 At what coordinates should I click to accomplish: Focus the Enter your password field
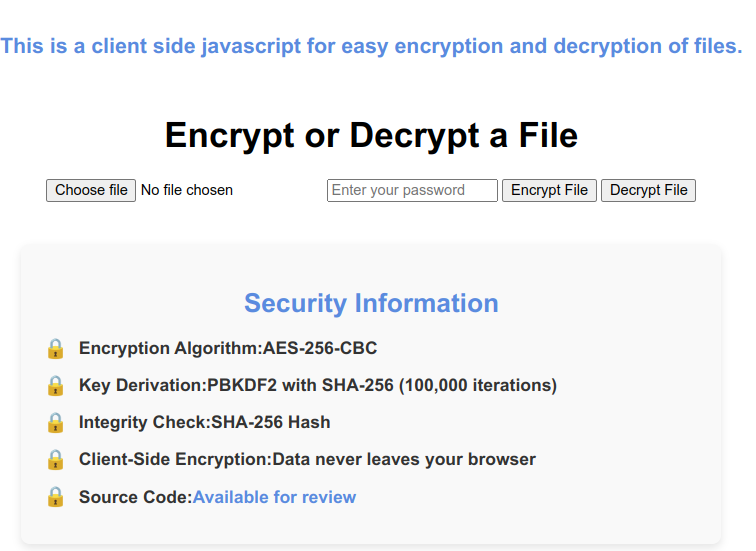412,190
